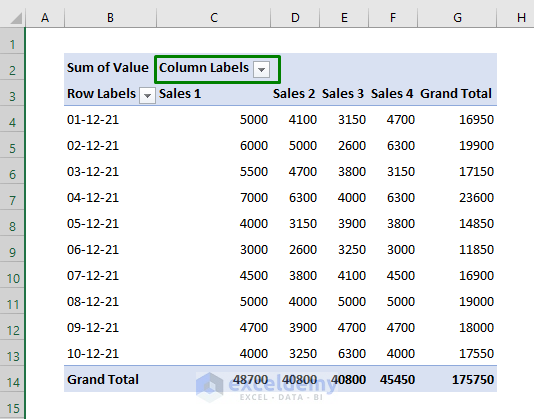534x419 pixels.
Task: Select column D header
Action: (295, 17)
